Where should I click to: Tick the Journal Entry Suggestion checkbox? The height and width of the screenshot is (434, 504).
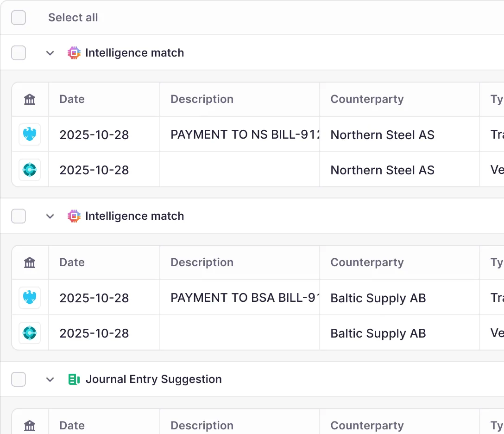[19, 379]
